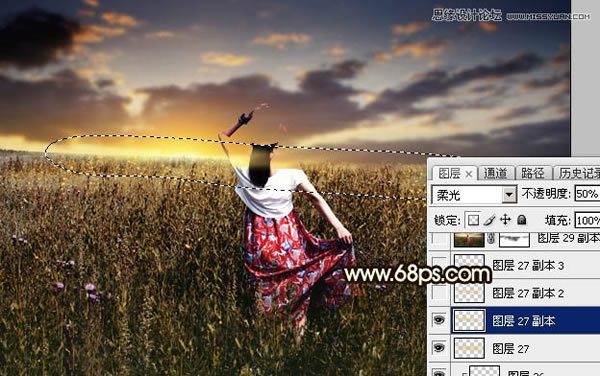The height and width of the screenshot is (376, 600).
Task: Select the 图层 29 副本 layer mask thumbnail
Action: 514,239
